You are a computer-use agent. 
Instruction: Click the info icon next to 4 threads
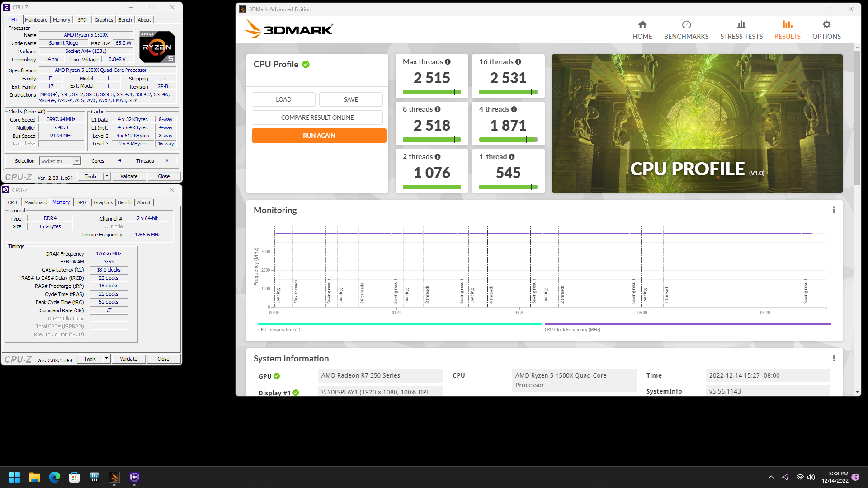[x=514, y=109]
